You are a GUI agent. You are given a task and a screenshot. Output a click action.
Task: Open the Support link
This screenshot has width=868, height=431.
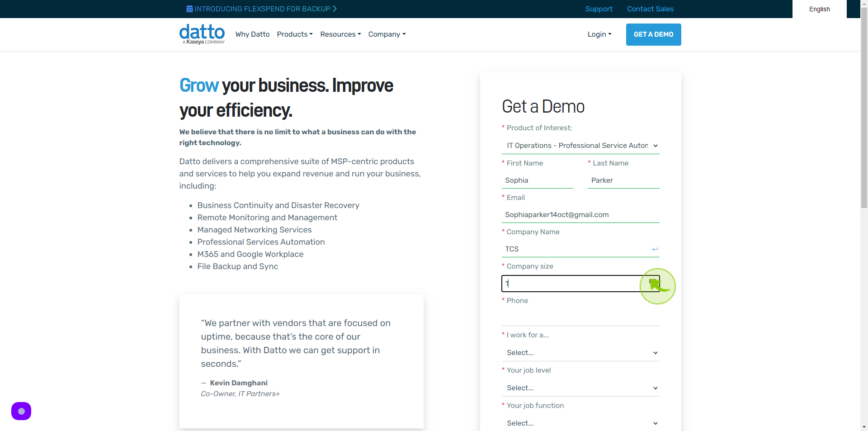(x=599, y=9)
